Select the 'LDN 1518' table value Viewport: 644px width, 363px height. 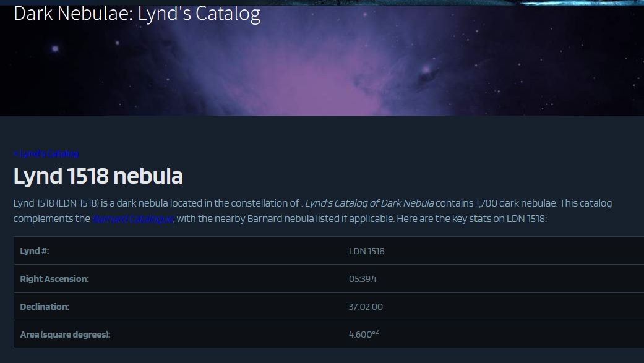(x=366, y=251)
